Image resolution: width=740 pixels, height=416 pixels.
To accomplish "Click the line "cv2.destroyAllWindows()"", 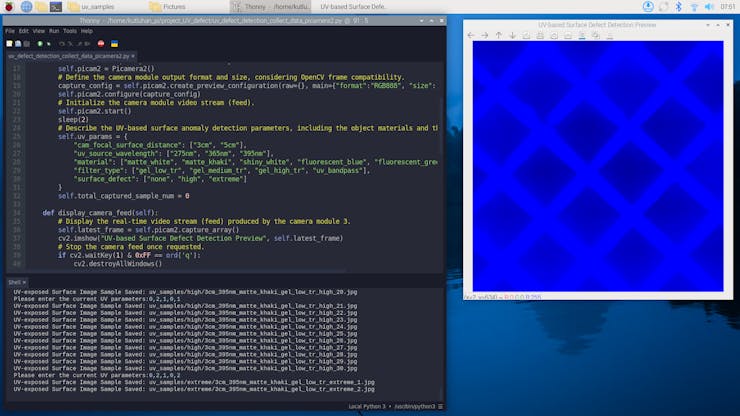I will (118, 263).
